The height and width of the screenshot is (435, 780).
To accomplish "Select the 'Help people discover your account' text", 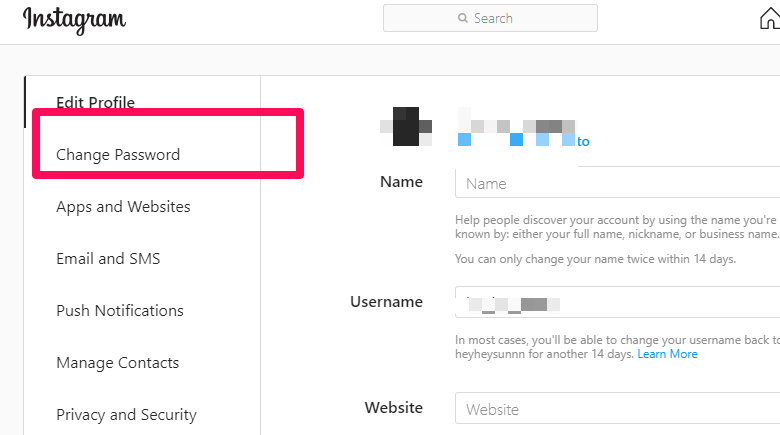I will 617,227.
